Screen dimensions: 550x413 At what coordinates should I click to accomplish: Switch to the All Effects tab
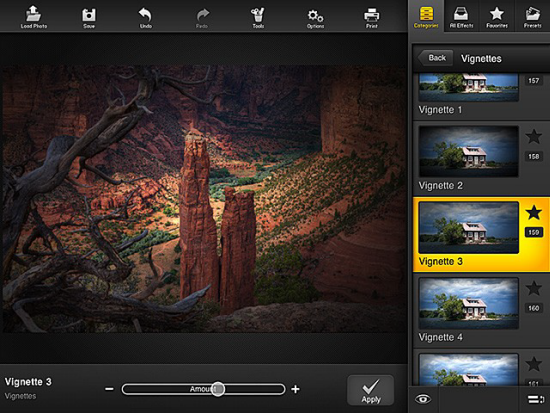[x=461, y=17]
